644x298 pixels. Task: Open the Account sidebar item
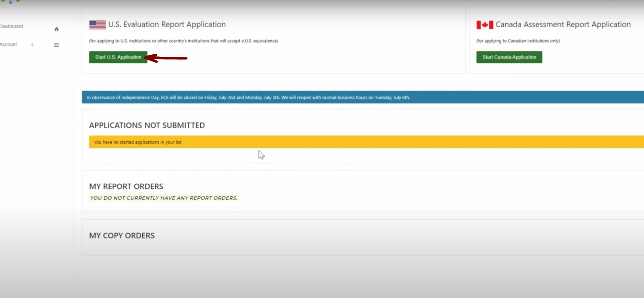pyautogui.click(x=9, y=44)
